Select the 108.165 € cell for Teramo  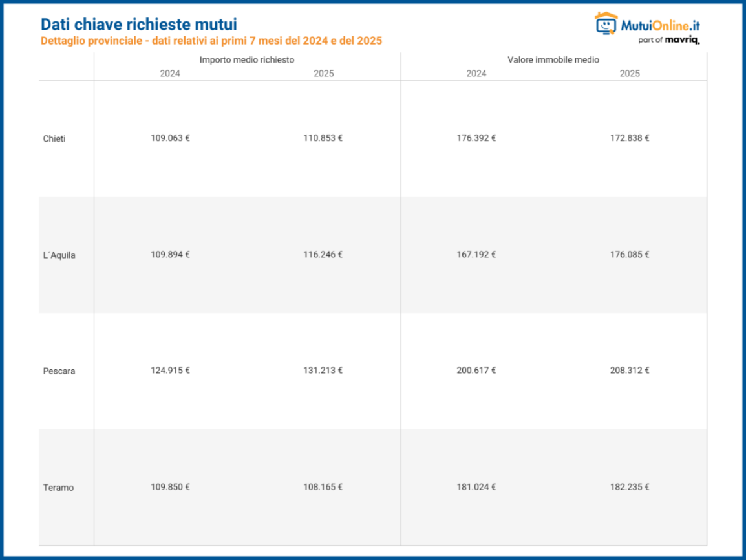323,487
